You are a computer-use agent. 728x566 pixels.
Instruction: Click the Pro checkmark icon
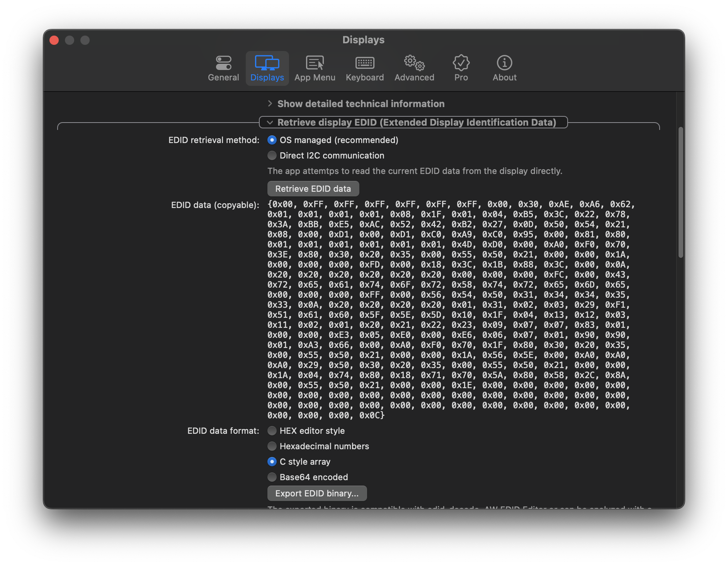point(461,68)
